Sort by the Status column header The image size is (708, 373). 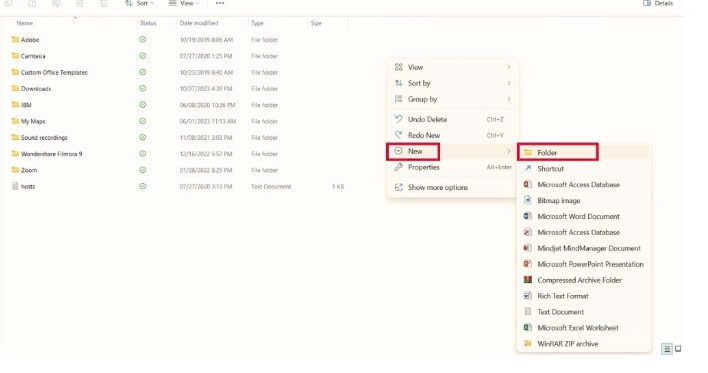pos(148,23)
